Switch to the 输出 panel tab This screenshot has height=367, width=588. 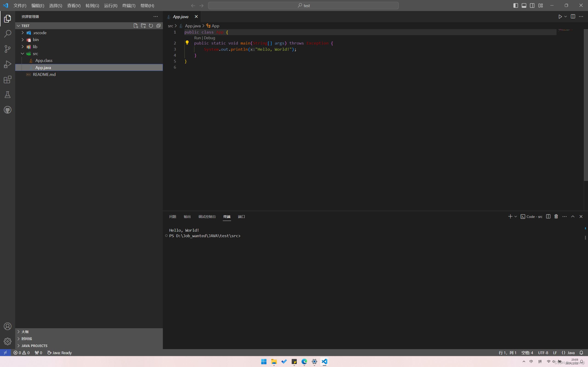(x=187, y=217)
